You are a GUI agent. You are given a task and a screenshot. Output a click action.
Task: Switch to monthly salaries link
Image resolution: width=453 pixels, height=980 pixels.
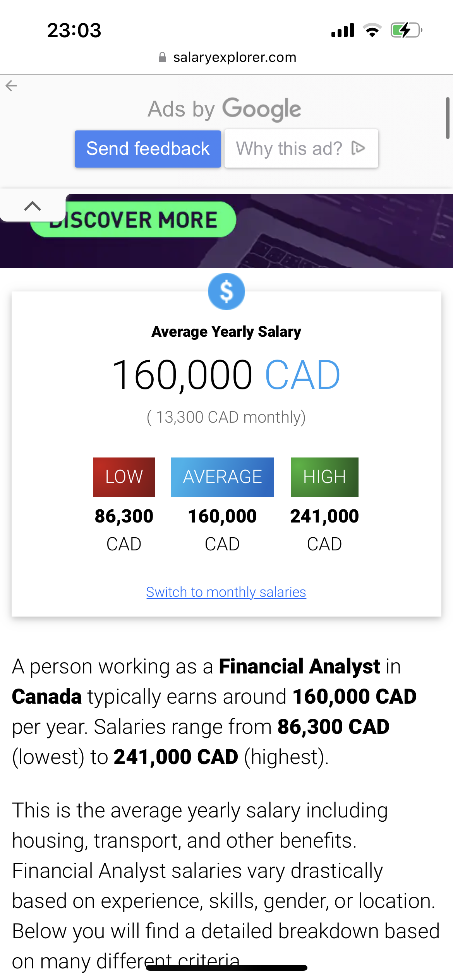[226, 592]
